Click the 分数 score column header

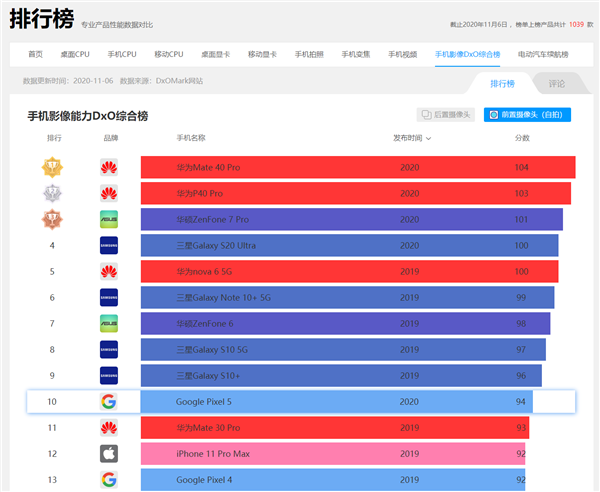coord(522,138)
